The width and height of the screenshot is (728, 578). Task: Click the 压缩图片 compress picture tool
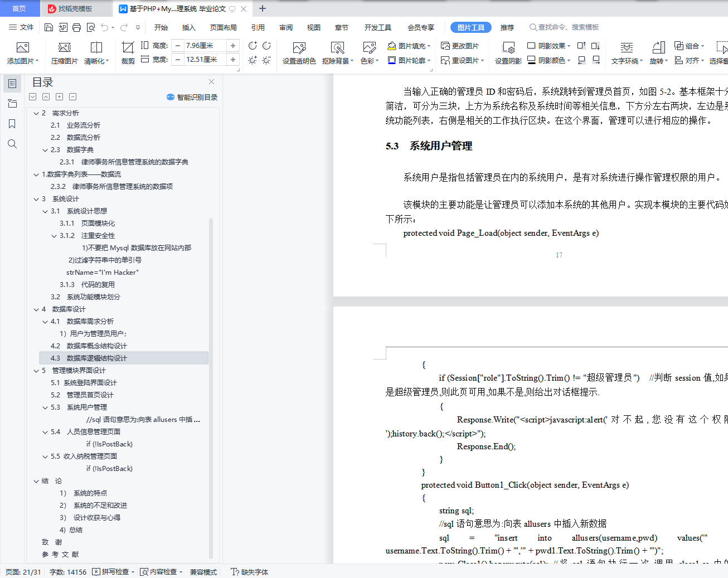tap(65, 54)
